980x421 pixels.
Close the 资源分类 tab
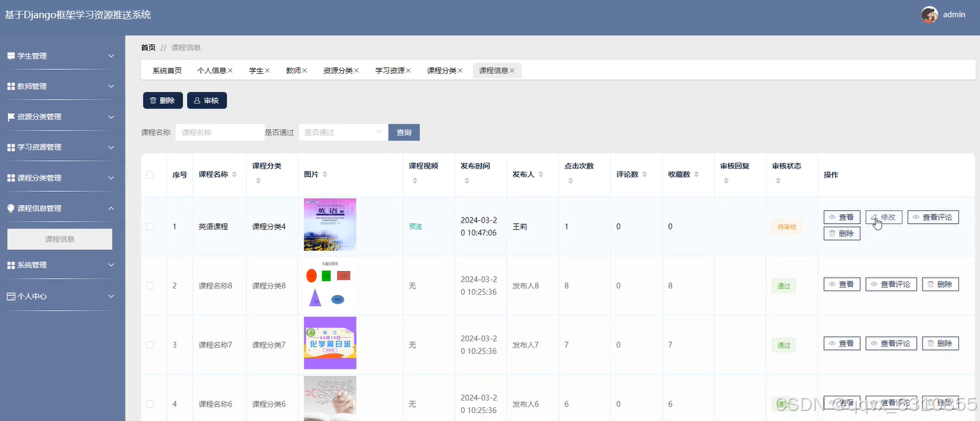pos(357,70)
